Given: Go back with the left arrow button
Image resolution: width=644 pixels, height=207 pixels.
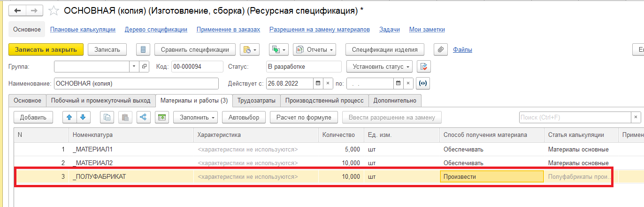Looking at the screenshot, I should point(17,10).
